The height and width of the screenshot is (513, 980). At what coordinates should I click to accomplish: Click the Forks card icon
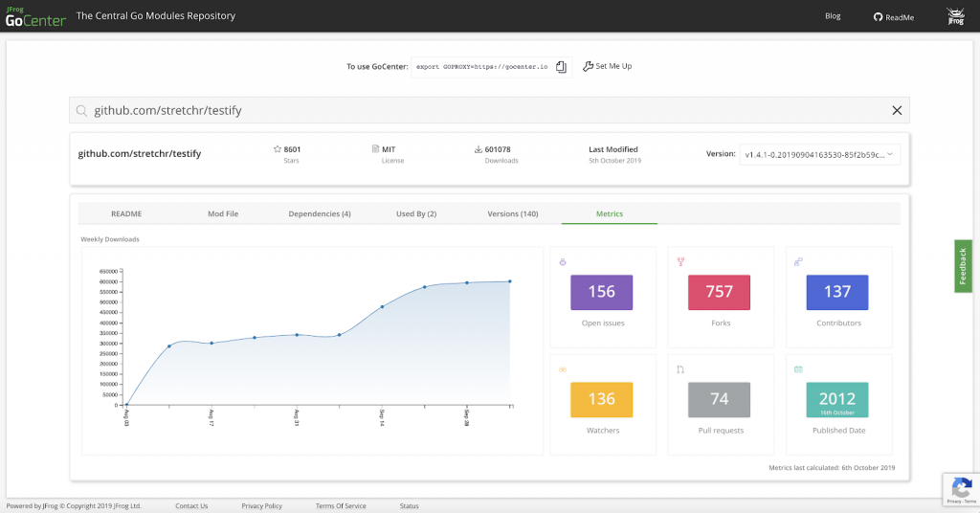[x=681, y=260]
